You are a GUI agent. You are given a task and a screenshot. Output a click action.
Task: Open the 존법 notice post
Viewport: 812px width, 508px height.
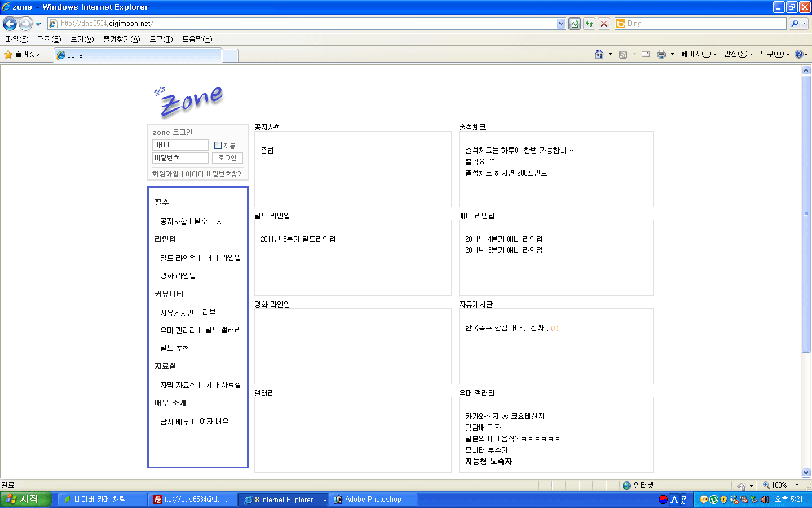coord(267,151)
